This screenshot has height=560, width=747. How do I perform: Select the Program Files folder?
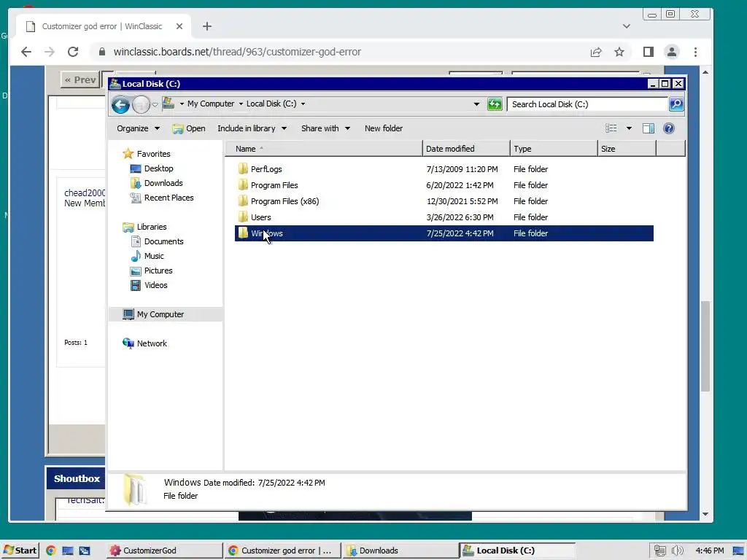[x=444, y=185]
